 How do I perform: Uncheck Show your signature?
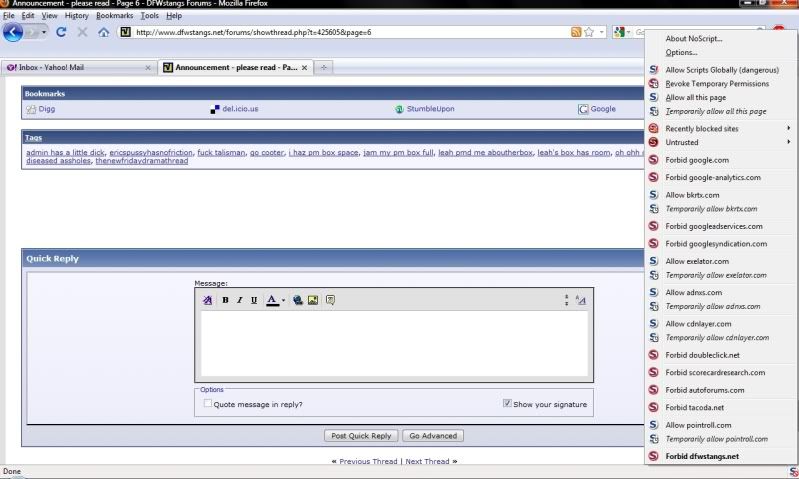click(507, 404)
